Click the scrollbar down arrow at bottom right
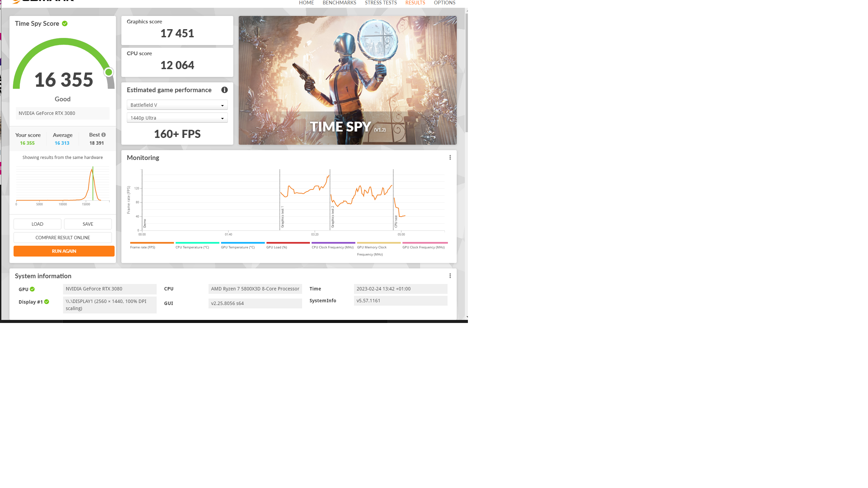The width and height of the screenshot is (868, 488). (x=467, y=317)
